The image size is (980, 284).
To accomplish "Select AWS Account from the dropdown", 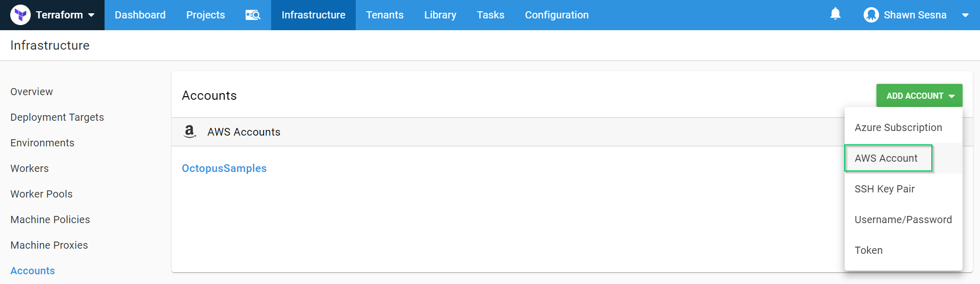I will coord(886,158).
